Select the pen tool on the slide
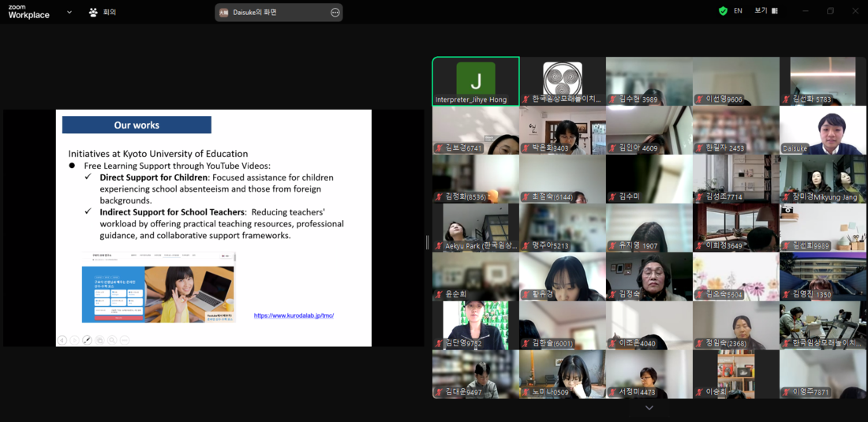This screenshot has height=422, width=868. pos(87,340)
